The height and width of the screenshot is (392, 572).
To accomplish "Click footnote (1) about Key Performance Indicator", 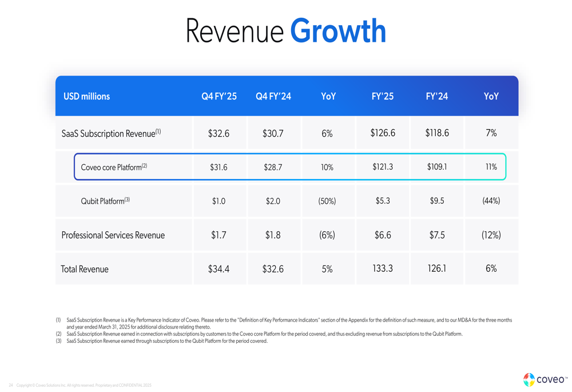I will [x=284, y=323].
